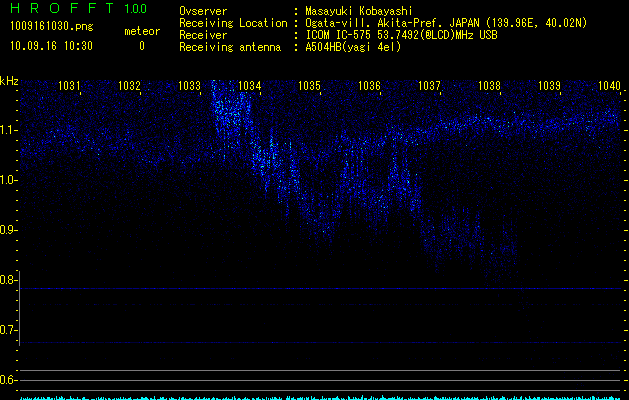629x400 pixels.
Task: Click the 0.9 frequency axis label
Action: (x=7, y=230)
